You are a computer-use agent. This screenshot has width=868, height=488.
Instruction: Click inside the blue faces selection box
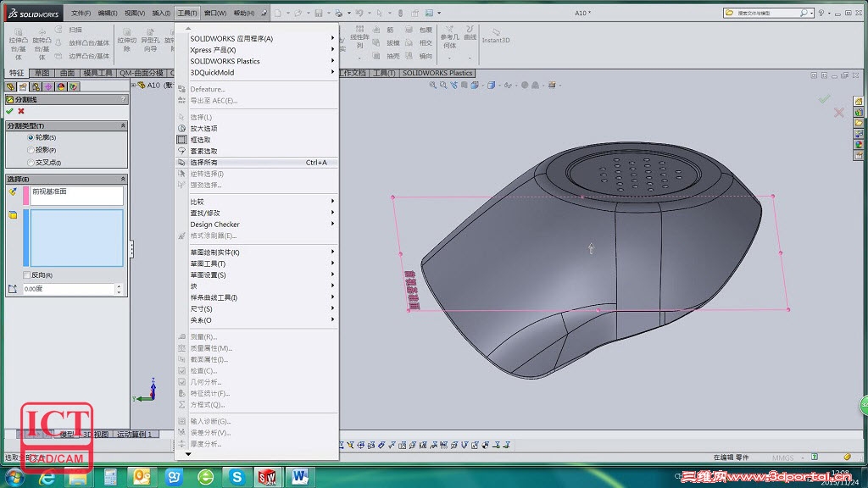(x=76, y=238)
